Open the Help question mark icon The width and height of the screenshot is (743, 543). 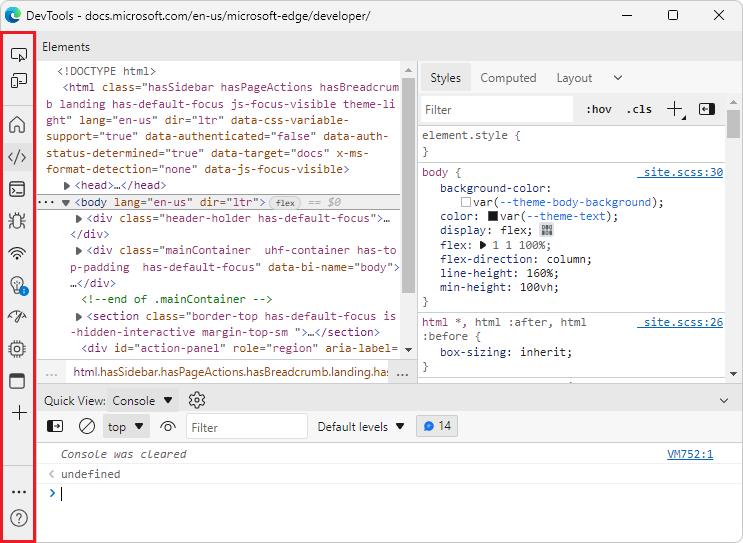[x=18, y=518]
